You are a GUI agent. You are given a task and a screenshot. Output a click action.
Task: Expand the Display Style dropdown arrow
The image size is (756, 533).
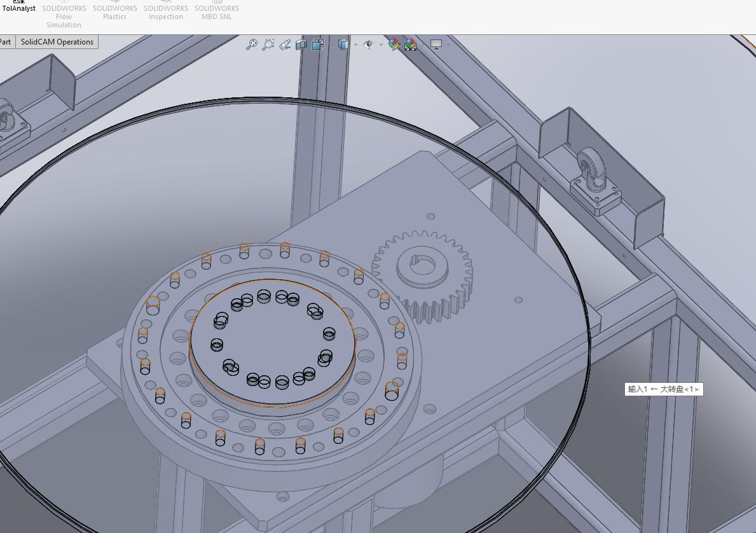point(355,45)
